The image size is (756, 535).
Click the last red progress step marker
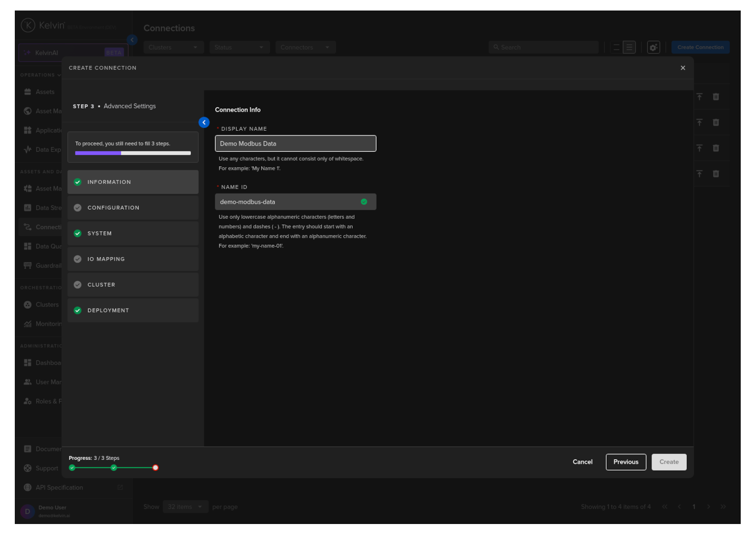(155, 468)
